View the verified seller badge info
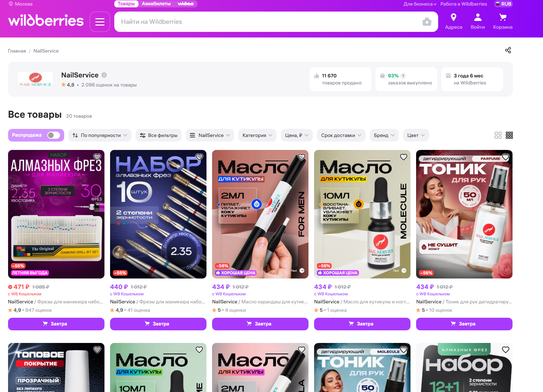The height and width of the screenshot is (392, 543). tap(104, 75)
